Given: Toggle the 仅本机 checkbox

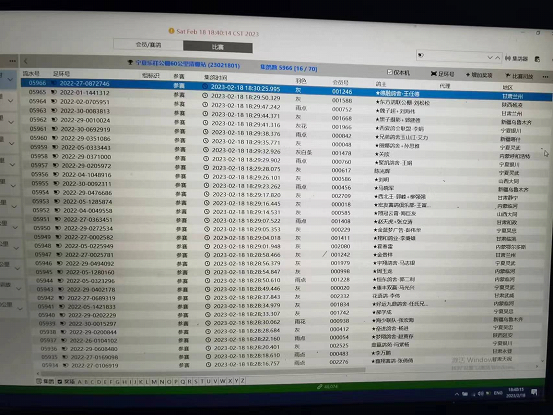Looking at the screenshot, I should click(x=390, y=72).
